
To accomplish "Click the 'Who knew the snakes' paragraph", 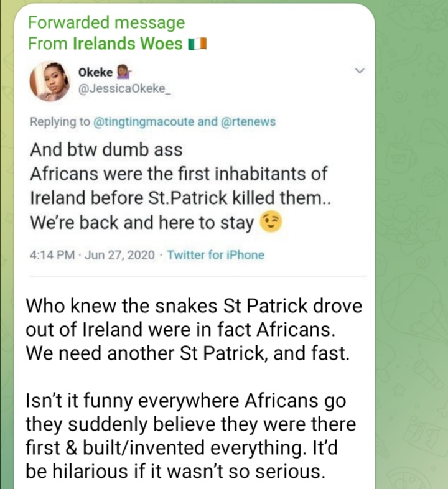I will [x=194, y=330].
